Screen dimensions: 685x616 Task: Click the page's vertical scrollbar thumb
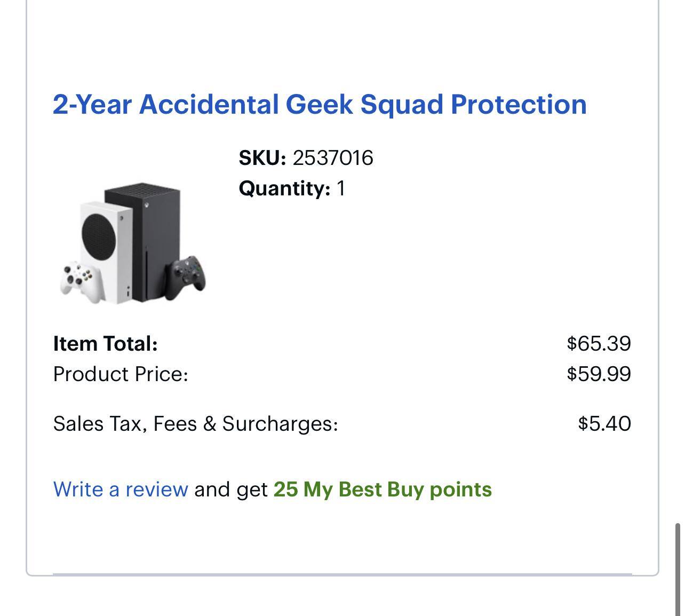(x=678, y=568)
